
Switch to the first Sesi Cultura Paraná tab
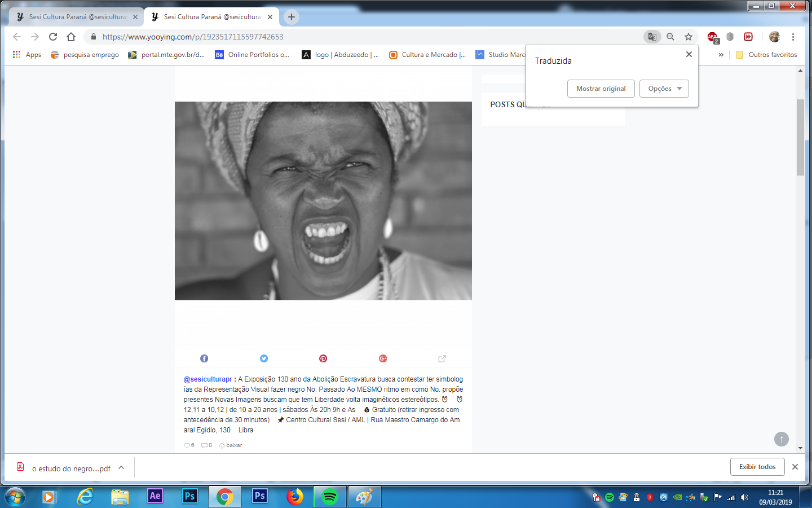77,17
